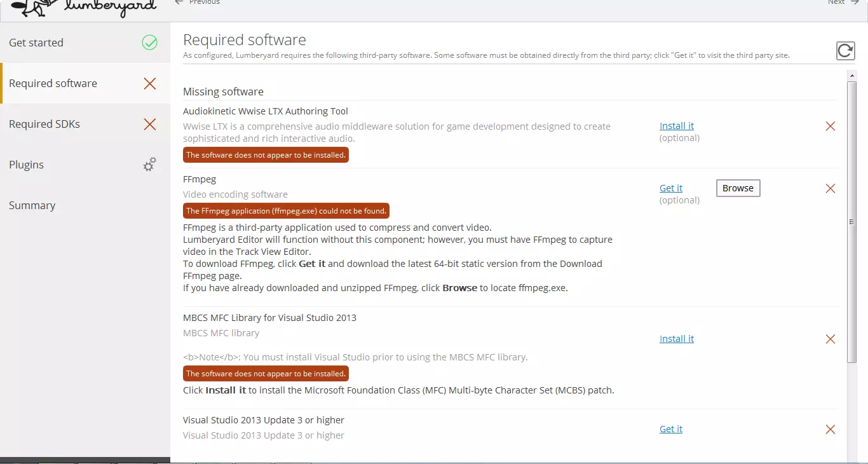Image resolution: width=868 pixels, height=464 pixels.
Task: Click red X status icon for FFmpeg
Action: pos(830,188)
